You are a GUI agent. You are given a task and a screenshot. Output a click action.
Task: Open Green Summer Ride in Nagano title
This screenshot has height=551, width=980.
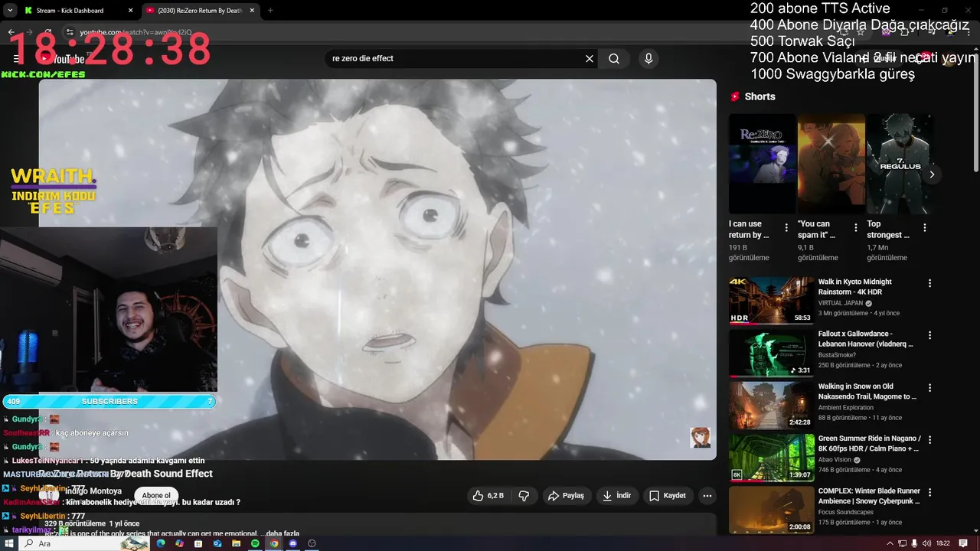click(x=869, y=444)
